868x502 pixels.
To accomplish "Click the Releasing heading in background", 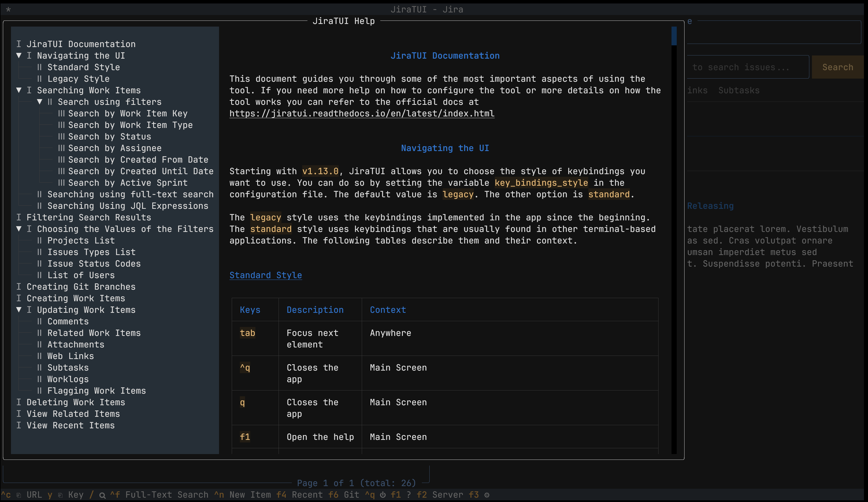I will [x=710, y=206].
